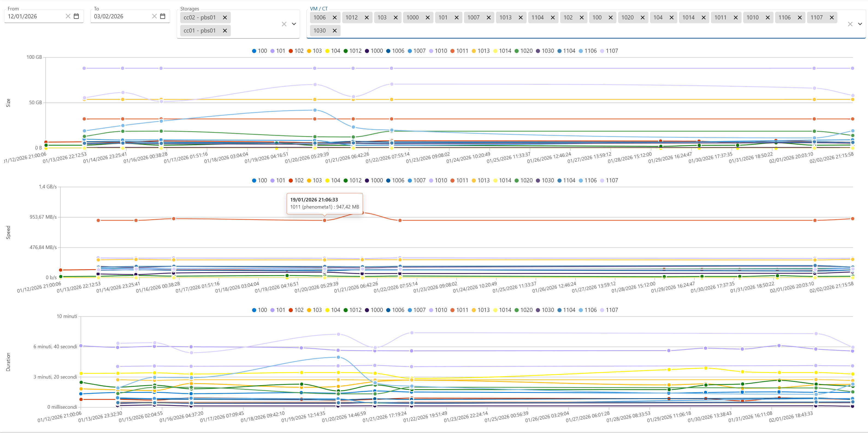Remove the cc02 - pbs01 storage chip
This screenshot has width=868, height=433.
[x=225, y=17]
